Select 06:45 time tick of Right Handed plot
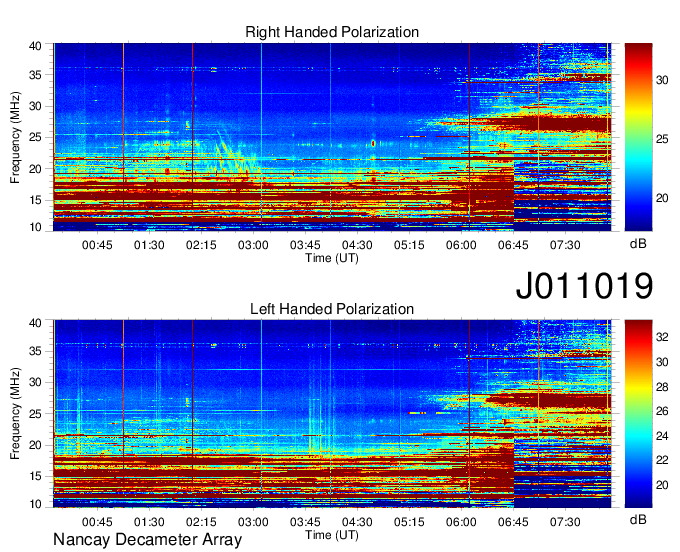Screen dimensions: 680x552 513,245
